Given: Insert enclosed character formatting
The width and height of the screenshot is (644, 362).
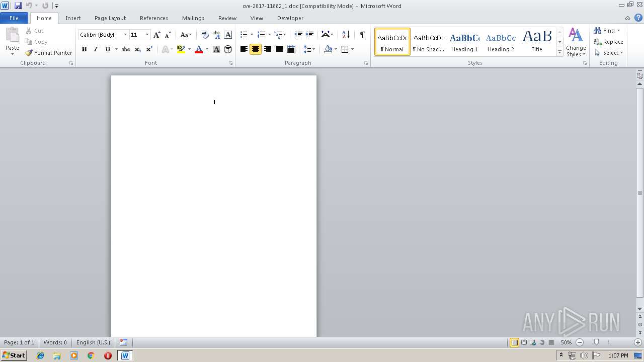Looking at the screenshot, I should tap(228, 49).
